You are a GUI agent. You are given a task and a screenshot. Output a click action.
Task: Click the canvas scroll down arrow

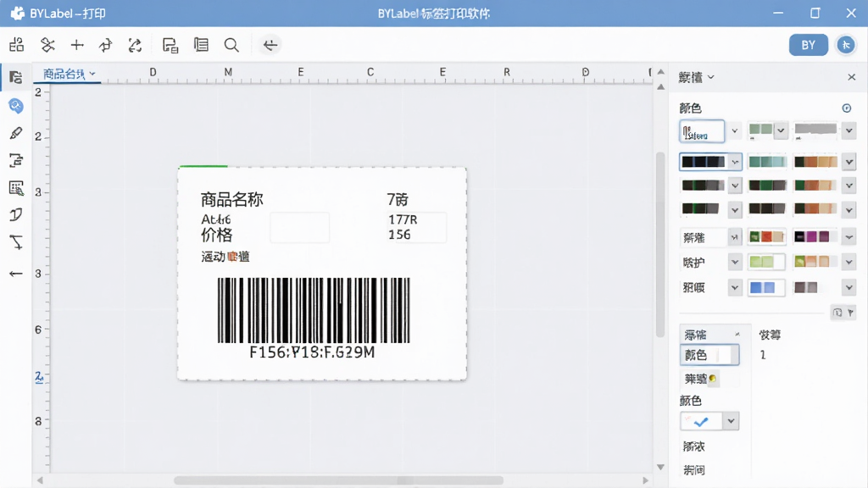[659, 467]
